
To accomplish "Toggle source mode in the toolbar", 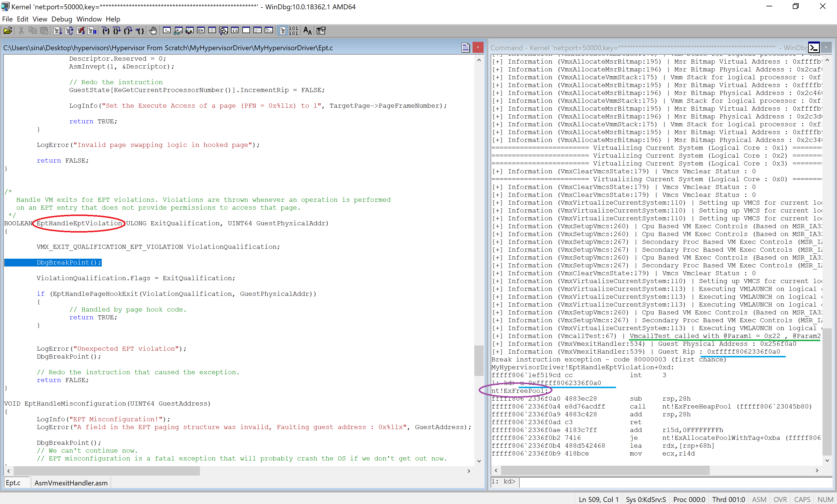I will (x=283, y=30).
